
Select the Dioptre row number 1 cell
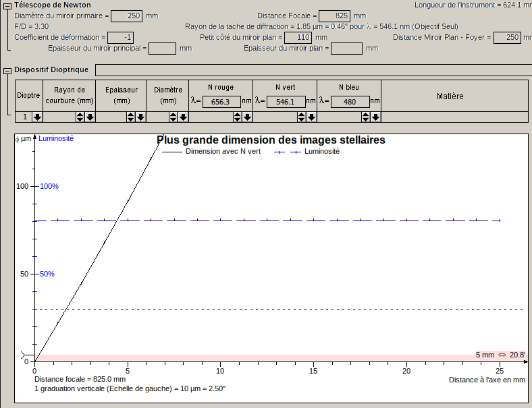tap(24, 117)
